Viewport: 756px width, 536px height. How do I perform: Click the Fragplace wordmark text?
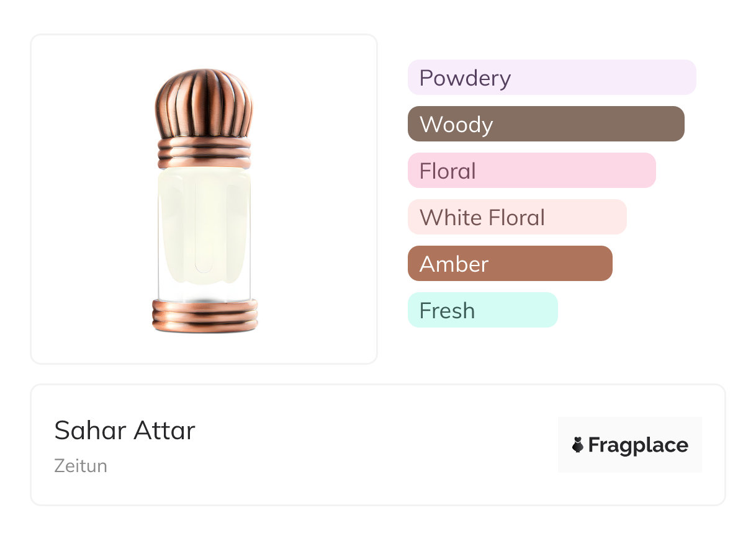pos(638,445)
